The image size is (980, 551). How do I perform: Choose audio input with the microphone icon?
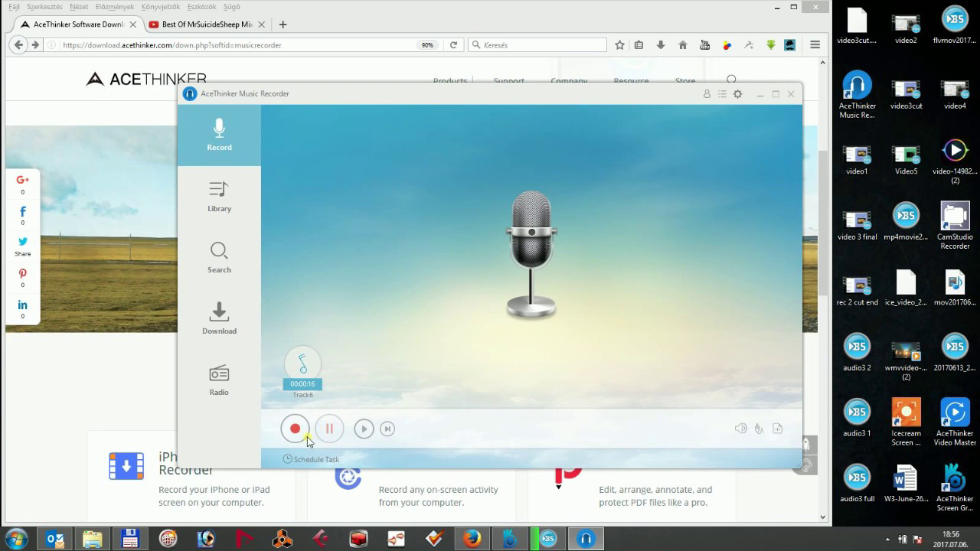pyautogui.click(x=759, y=429)
